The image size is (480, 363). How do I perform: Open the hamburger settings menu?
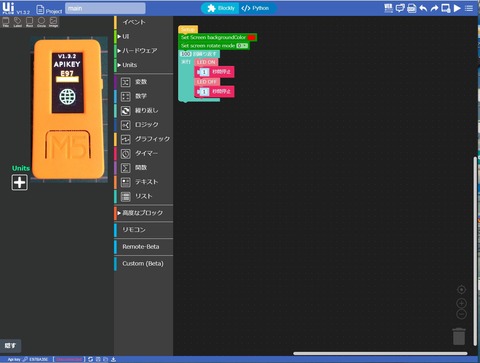[x=469, y=8]
